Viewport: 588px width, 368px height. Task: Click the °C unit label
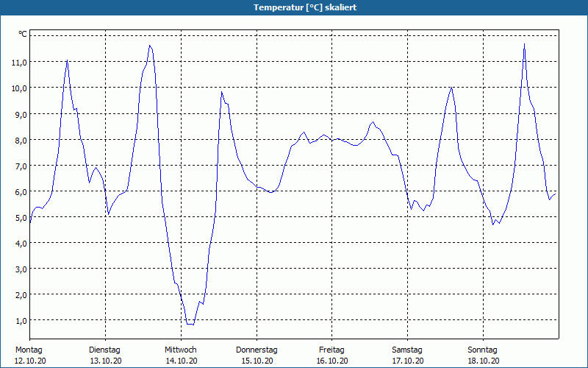[23, 34]
